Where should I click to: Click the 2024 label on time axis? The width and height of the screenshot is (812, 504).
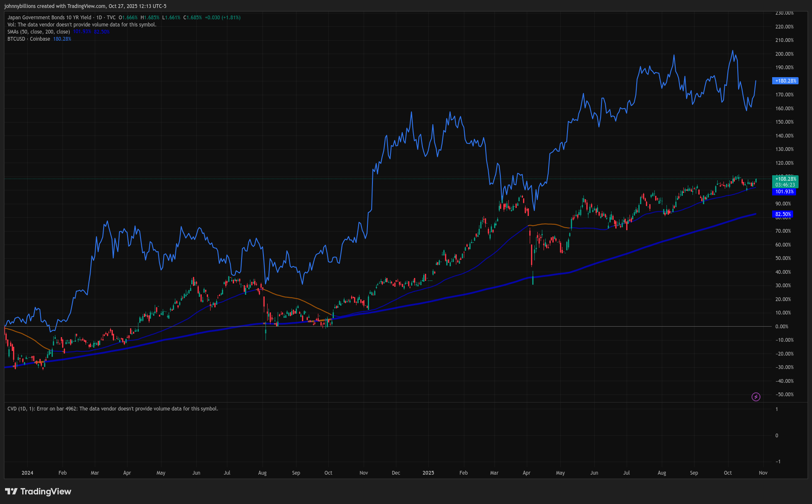27,473
